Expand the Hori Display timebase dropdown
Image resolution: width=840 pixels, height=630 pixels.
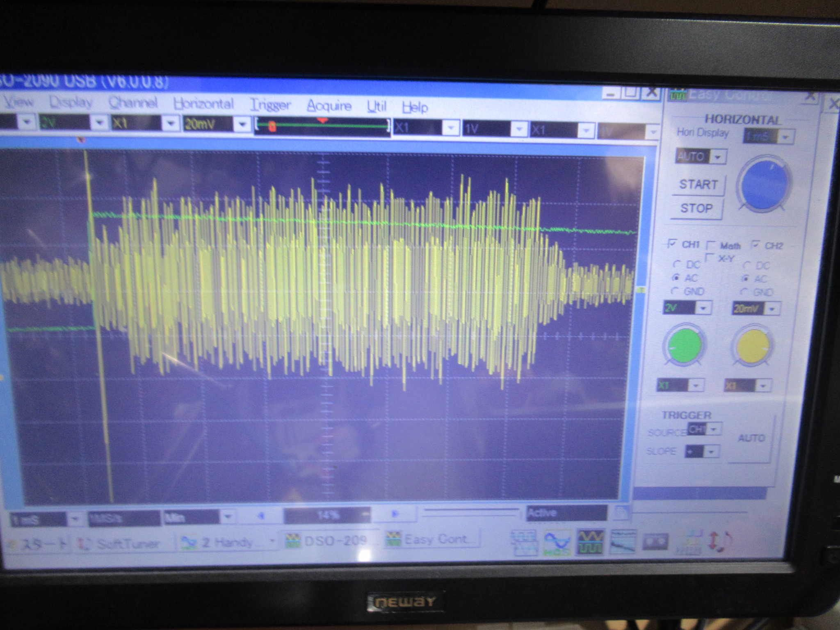785,137
